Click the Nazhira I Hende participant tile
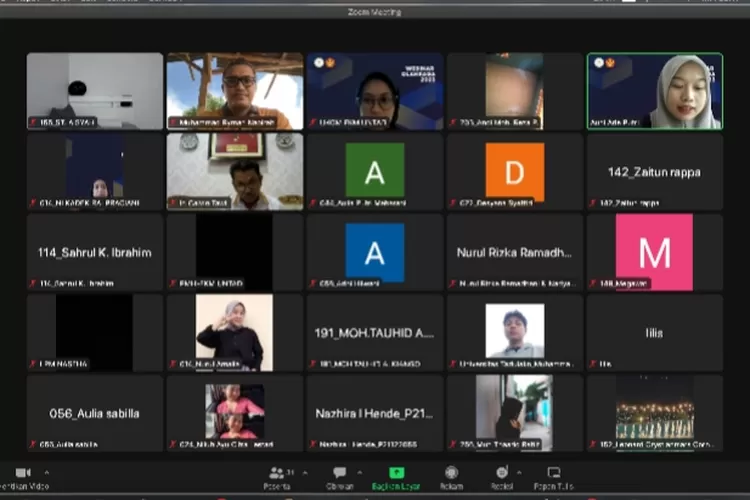The width and height of the screenshot is (750, 500). tap(375, 413)
